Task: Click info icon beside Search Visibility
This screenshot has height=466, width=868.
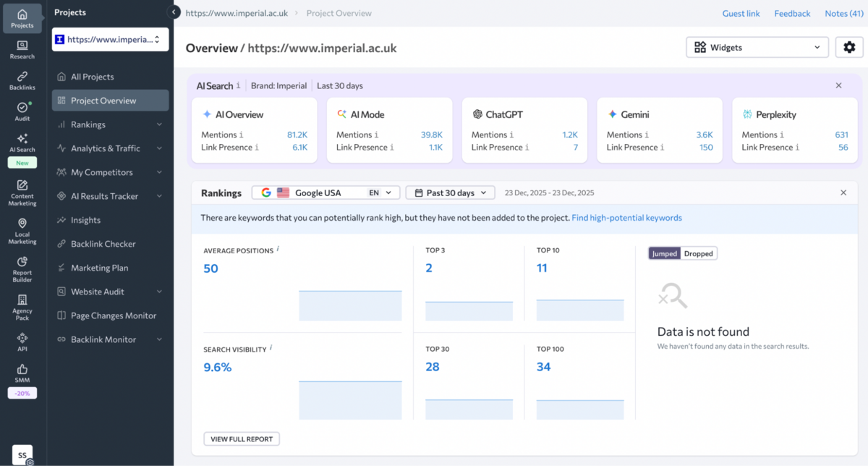Action: (x=271, y=348)
